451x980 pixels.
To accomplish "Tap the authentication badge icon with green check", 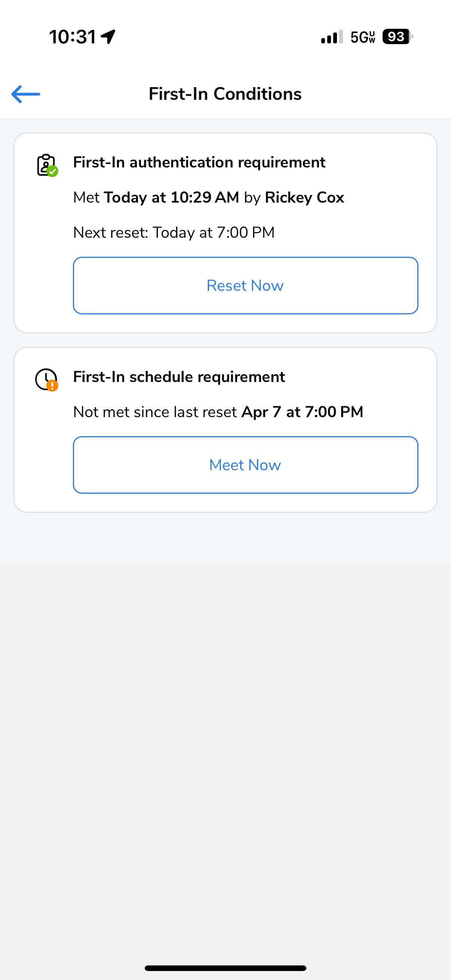I will coord(47,165).
